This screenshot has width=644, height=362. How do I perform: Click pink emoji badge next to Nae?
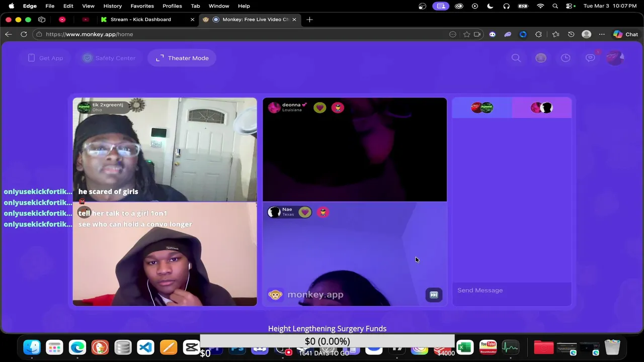pyautogui.click(x=323, y=212)
